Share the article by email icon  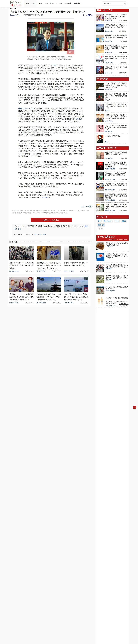pyautogui.click(x=89, y=15)
